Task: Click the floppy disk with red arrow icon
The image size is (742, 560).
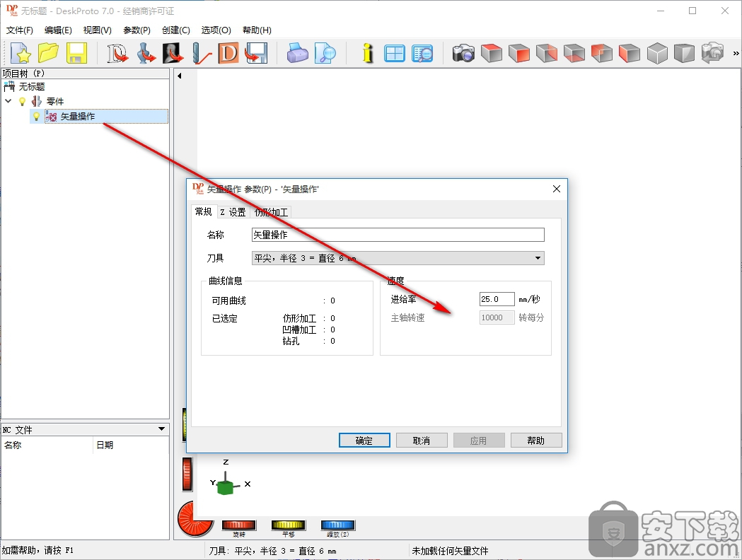Action: 257,53
